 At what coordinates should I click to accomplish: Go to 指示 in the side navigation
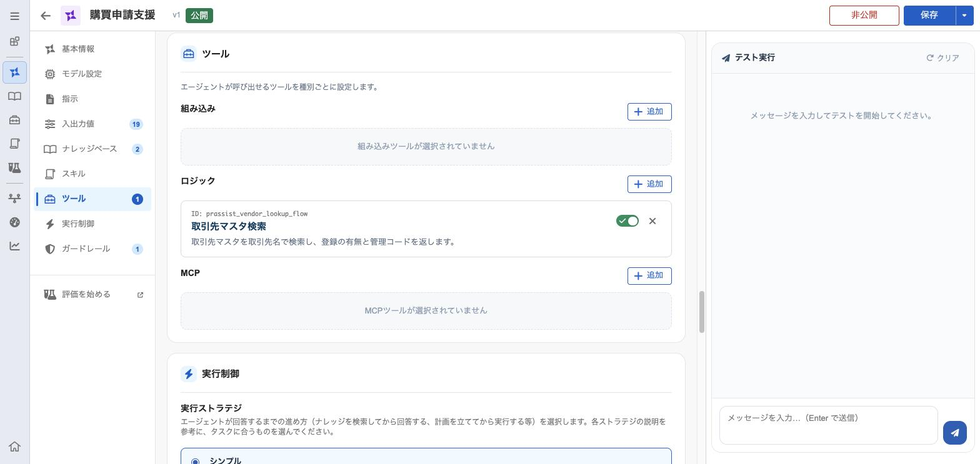pyautogui.click(x=92, y=99)
